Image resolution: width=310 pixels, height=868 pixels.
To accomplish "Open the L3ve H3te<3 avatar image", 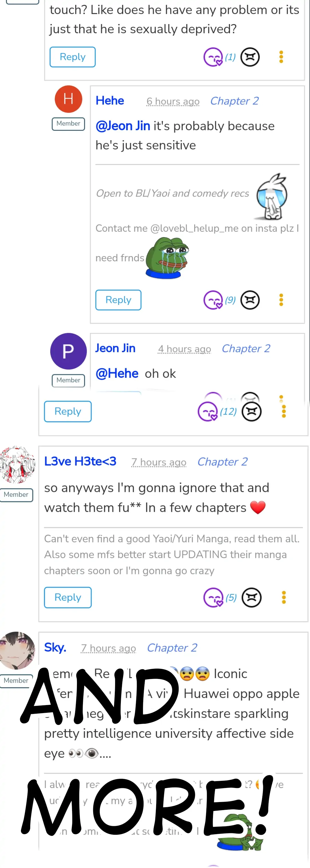I will pos(17,465).
